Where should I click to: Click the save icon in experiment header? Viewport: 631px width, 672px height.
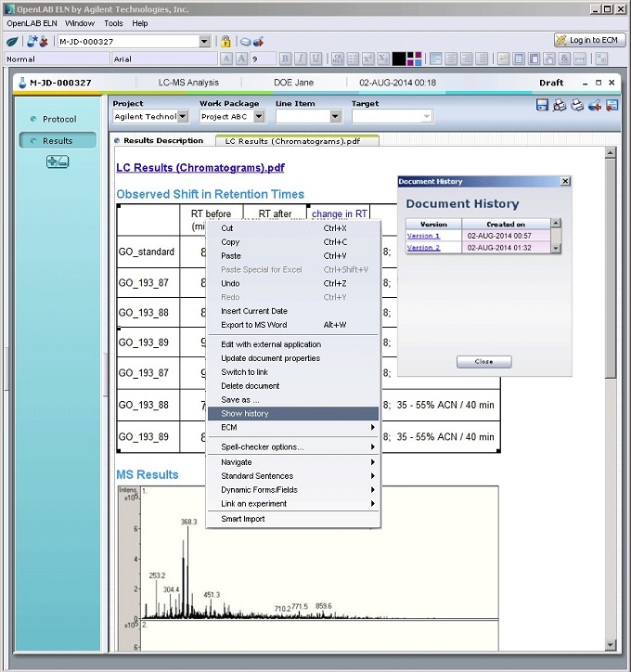pyautogui.click(x=542, y=106)
